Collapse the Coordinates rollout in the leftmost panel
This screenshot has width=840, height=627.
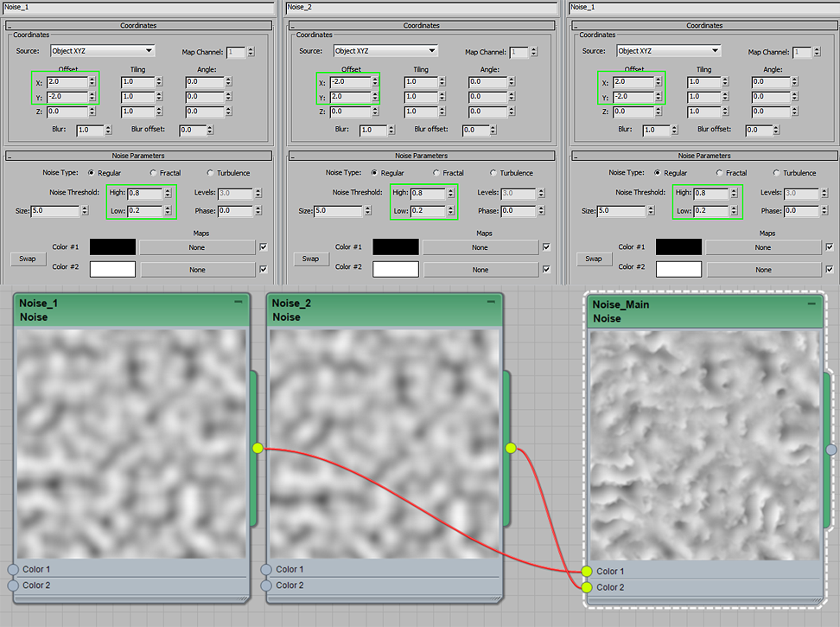tap(9, 26)
